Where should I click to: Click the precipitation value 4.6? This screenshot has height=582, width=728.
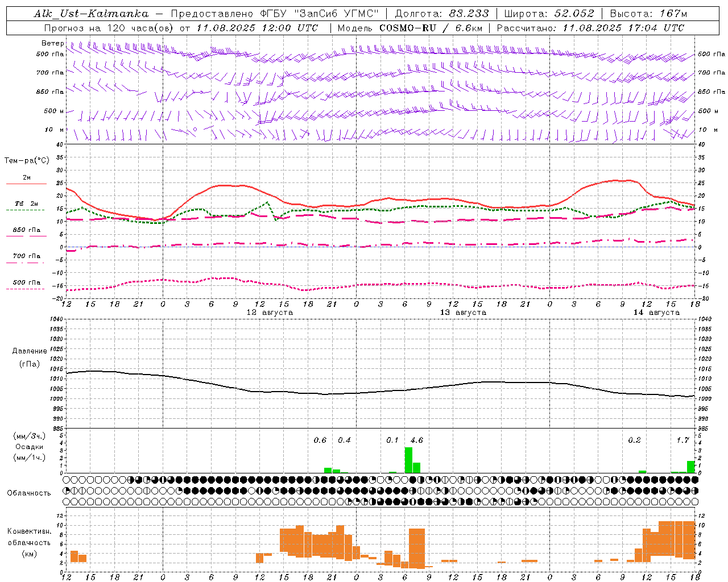coord(416,440)
